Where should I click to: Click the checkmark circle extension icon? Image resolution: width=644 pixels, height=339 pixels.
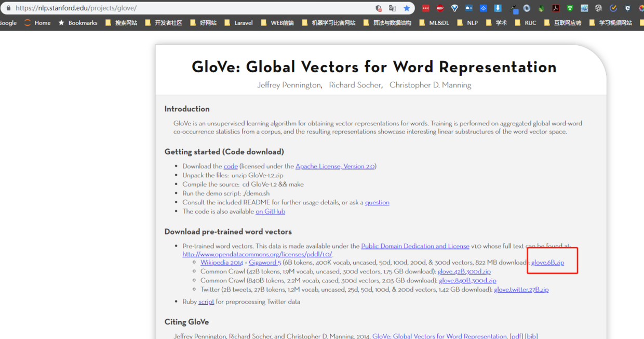613,8
